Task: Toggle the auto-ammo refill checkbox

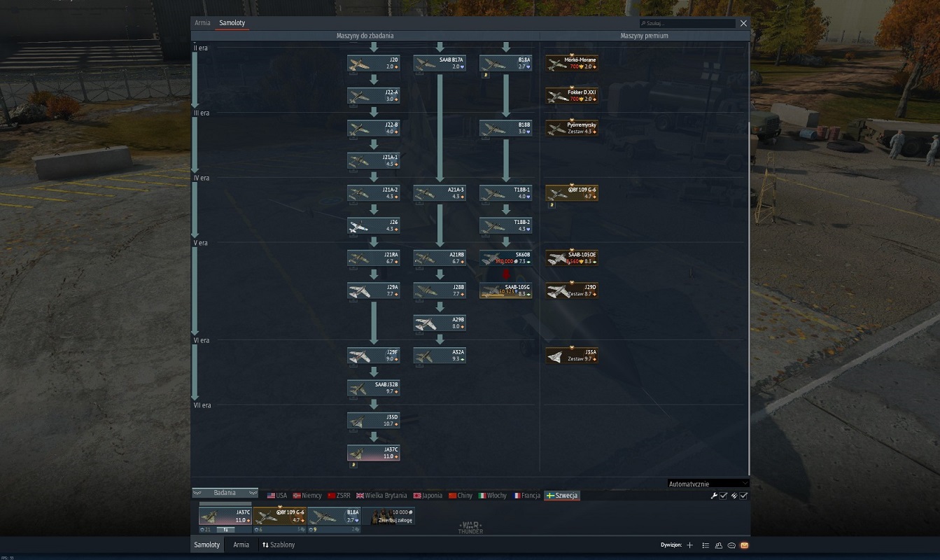Action: click(744, 496)
